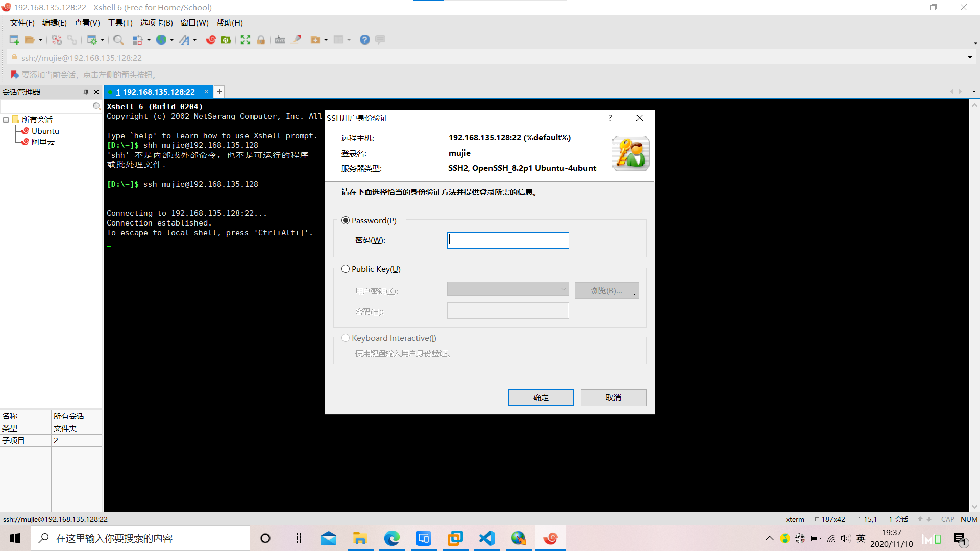Click the 密码(W) password input field

tap(507, 240)
